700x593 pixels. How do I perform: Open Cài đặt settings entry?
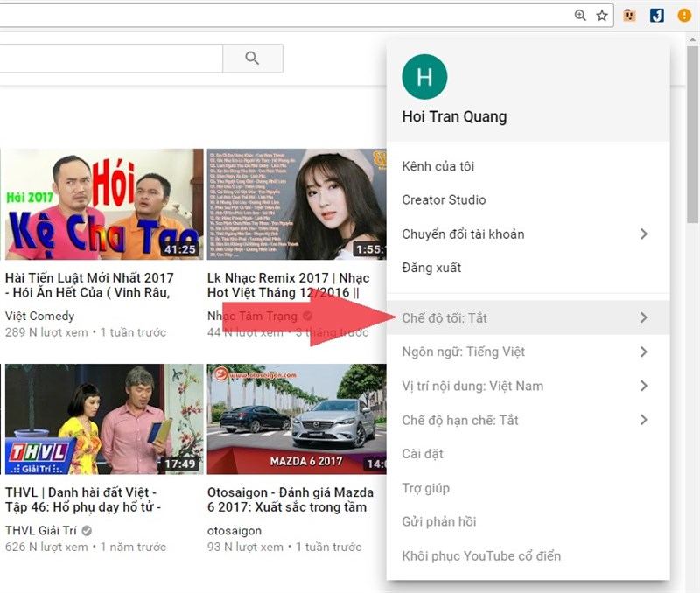point(423,454)
